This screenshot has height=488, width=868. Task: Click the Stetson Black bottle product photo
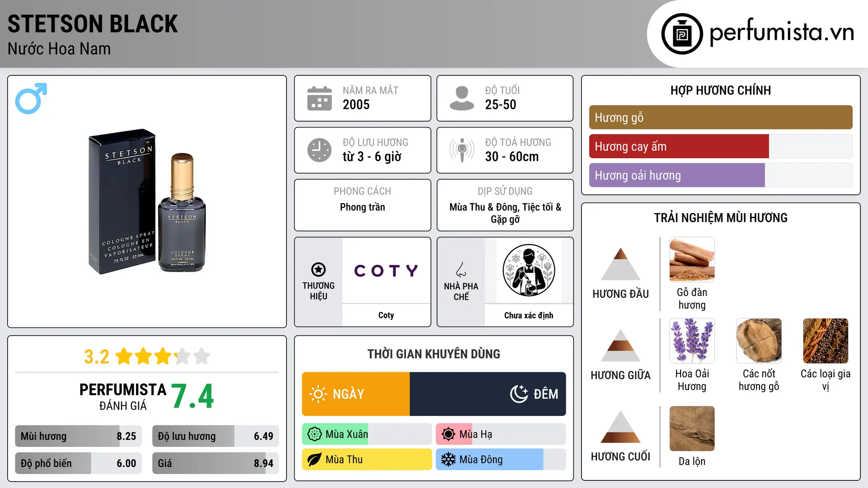click(147, 202)
